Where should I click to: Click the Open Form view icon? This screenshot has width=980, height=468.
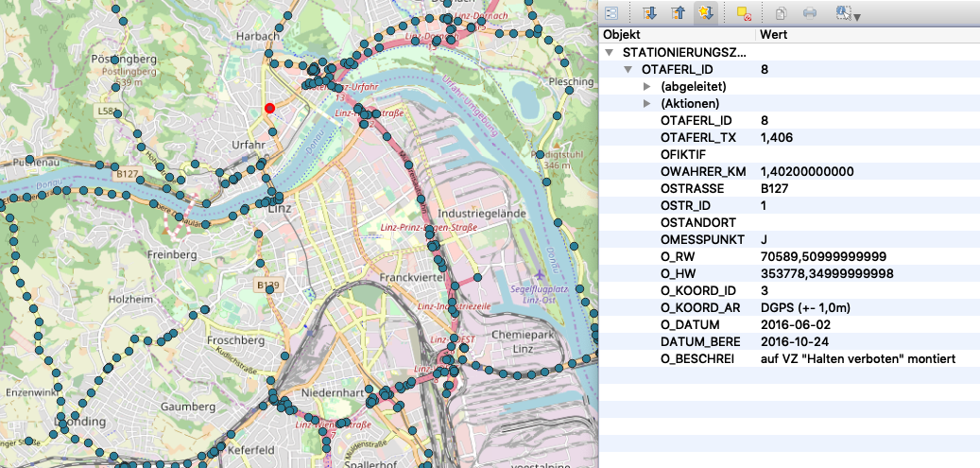611,13
